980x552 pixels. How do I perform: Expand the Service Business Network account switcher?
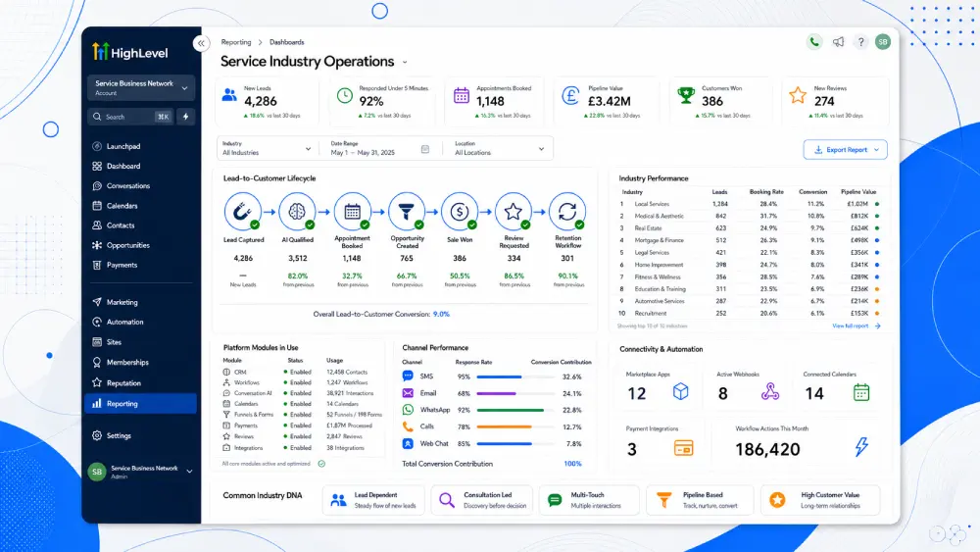point(141,87)
